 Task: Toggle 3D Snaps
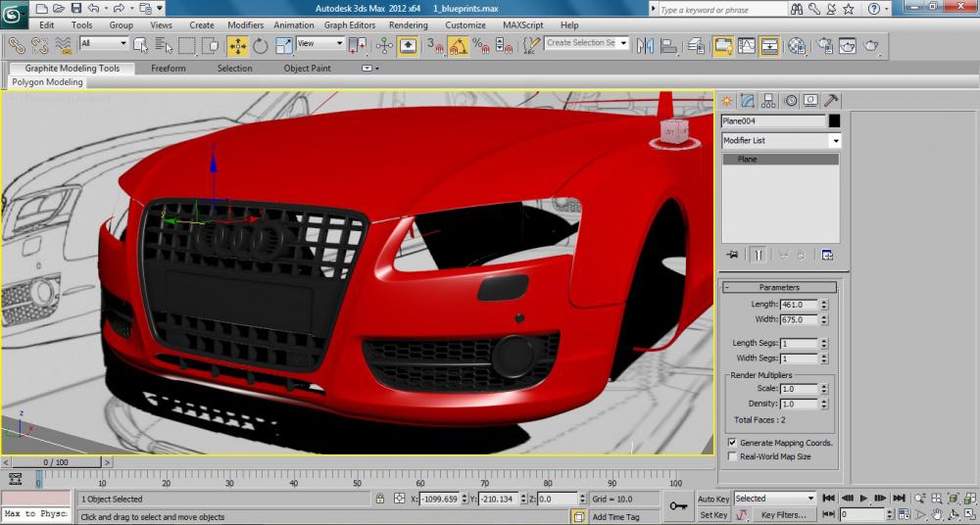435,45
